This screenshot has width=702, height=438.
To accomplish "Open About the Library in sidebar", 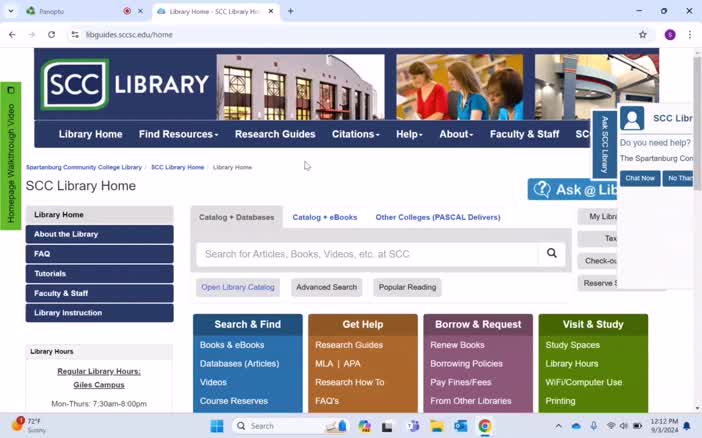I will (99, 234).
